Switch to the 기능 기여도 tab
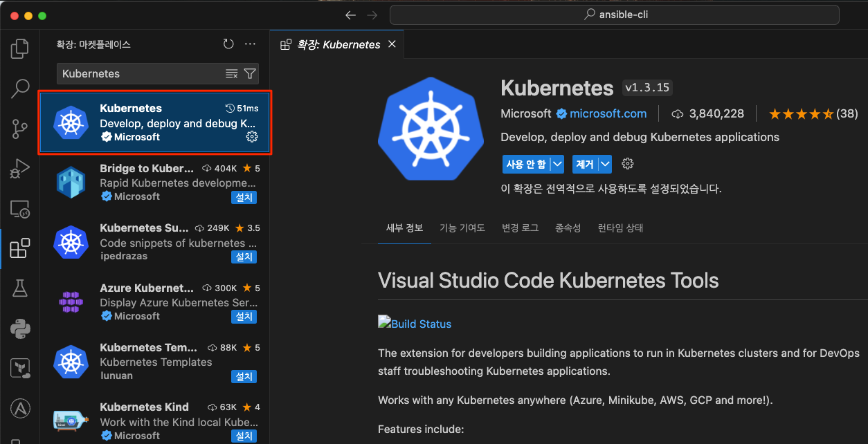The width and height of the screenshot is (868, 444). [462, 228]
